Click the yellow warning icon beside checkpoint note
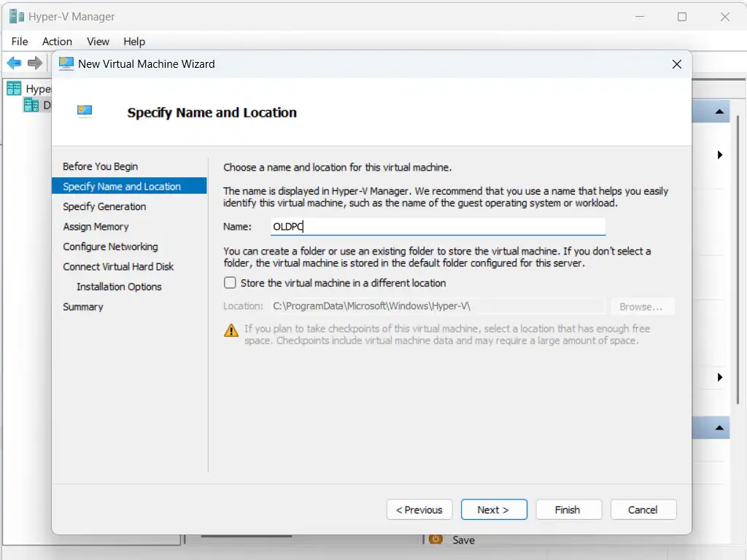The width and height of the screenshot is (747, 560). (231, 330)
